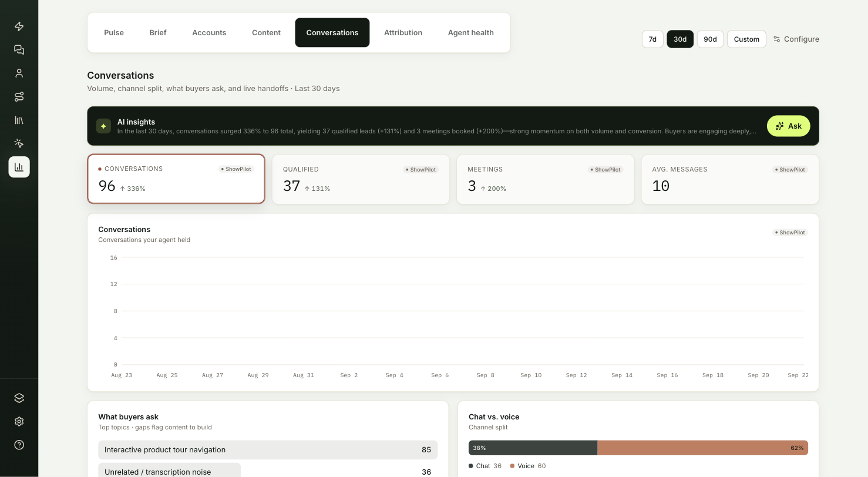The image size is (868, 477).
Task: Click ShowPilot badge on Conversations card
Action: (x=236, y=169)
